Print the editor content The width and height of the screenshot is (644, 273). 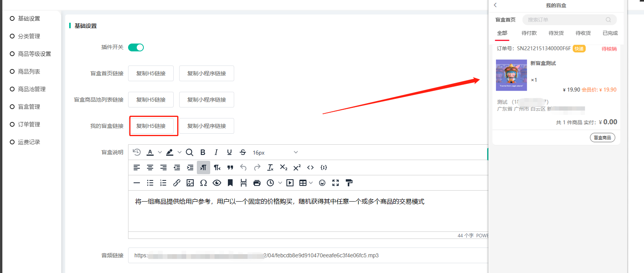pos(257,183)
